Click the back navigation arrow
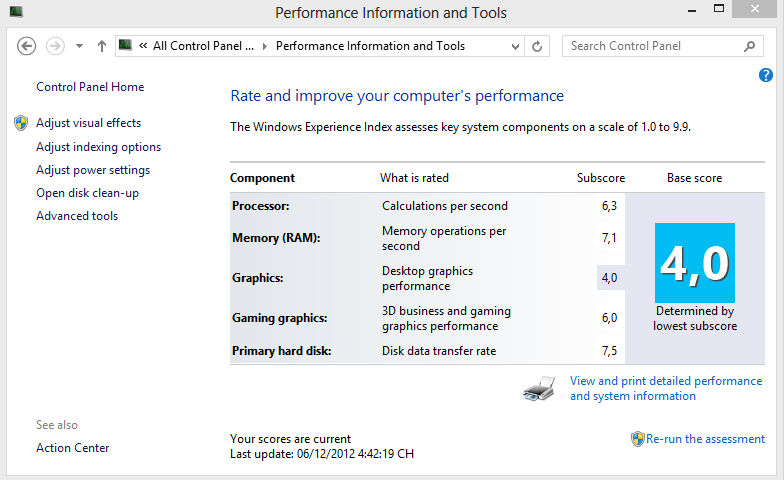This screenshot has width=784, height=480. 27,46
